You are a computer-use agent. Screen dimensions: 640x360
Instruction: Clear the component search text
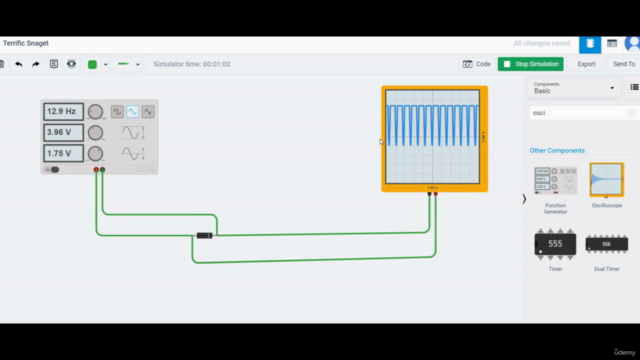coord(631,113)
